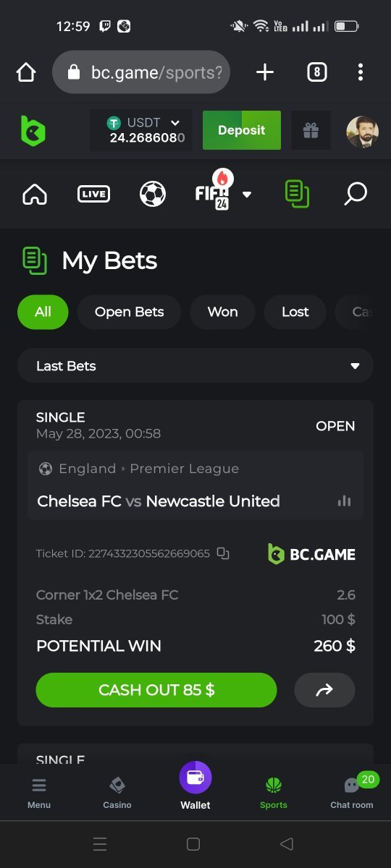This screenshot has width=391, height=868.
Task: Switch to the Won filter
Action: point(222,312)
